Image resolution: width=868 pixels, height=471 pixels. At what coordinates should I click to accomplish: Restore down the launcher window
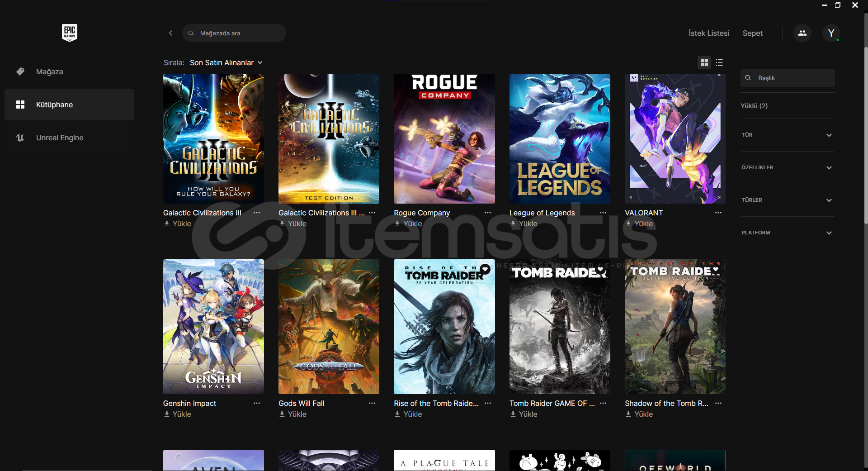click(838, 5)
